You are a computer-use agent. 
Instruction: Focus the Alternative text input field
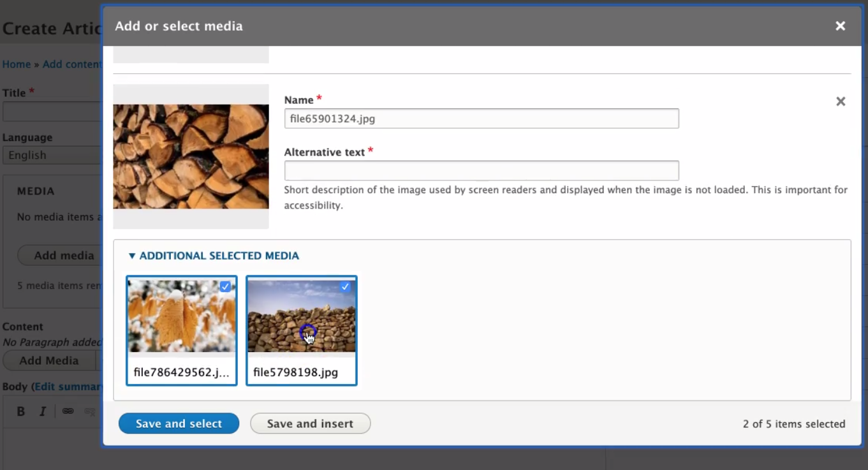point(482,170)
